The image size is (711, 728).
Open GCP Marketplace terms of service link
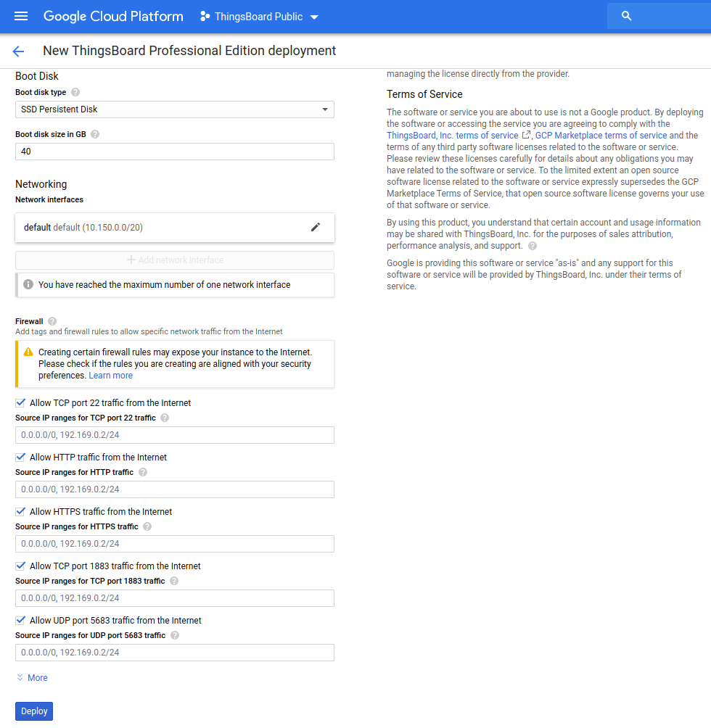coord(601,135)
